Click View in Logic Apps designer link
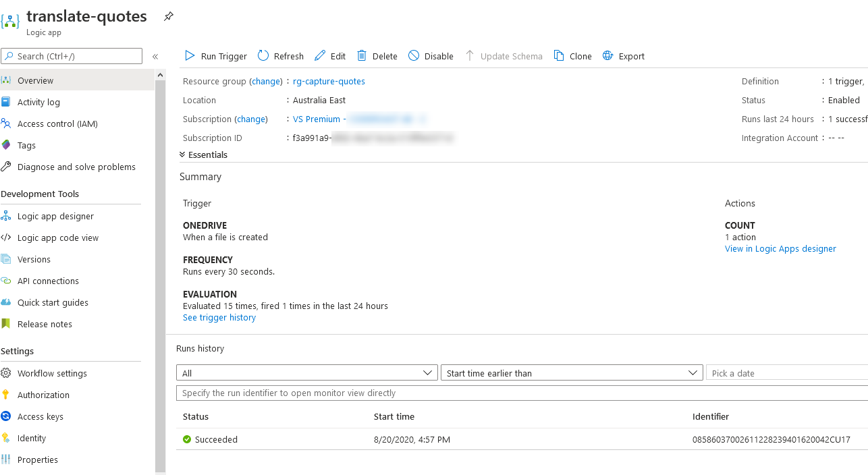 (780, 248)
